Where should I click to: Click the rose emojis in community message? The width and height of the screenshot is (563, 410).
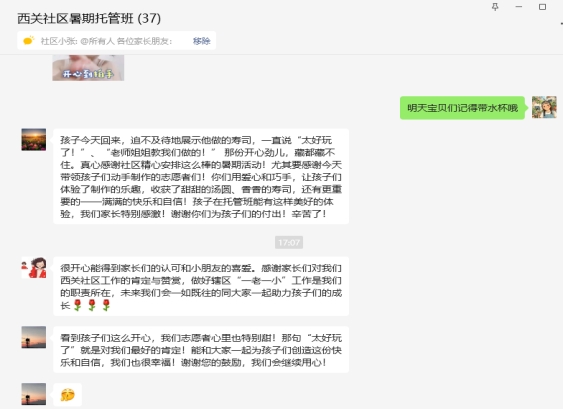pyautogui.click(x=92, y=306)
